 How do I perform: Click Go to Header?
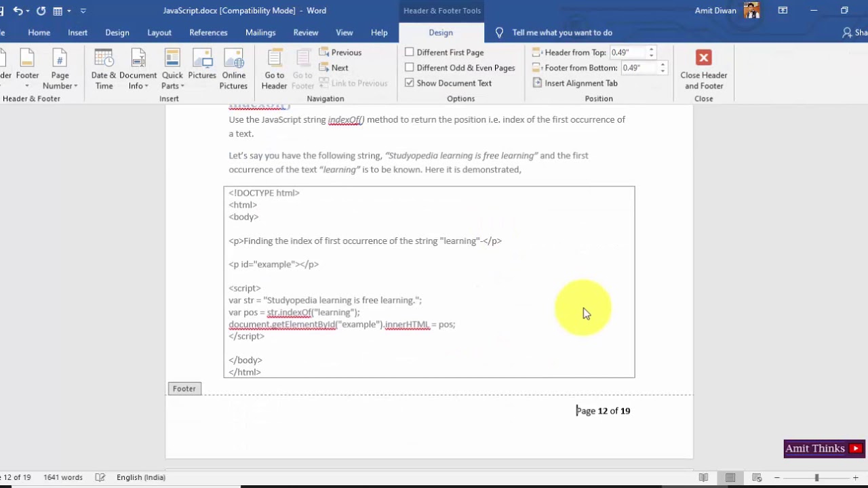[x=275, y=70]
